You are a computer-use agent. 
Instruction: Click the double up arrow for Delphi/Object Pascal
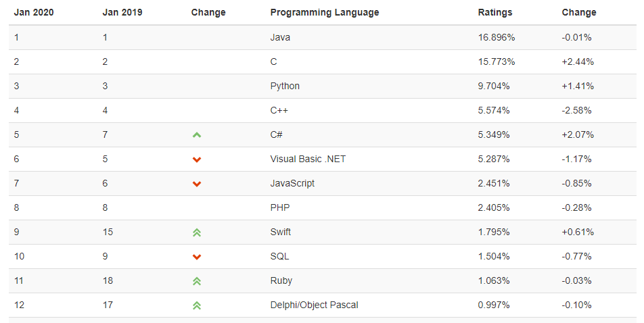coord(197,305)
